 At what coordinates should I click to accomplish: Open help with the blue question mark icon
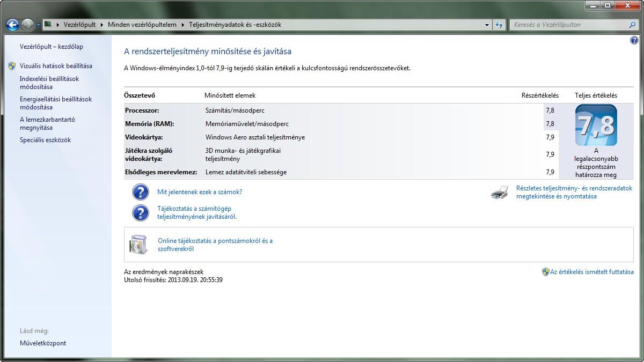[635, 41]
